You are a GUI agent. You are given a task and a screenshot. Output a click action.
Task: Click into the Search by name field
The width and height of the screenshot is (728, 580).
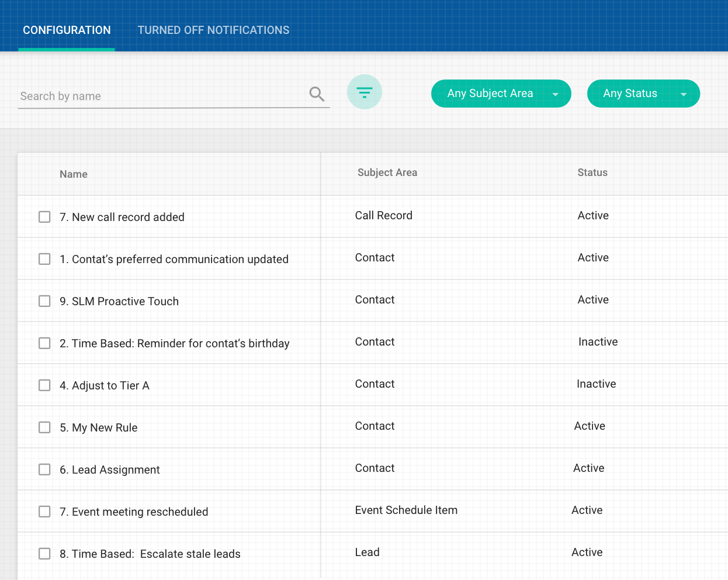click(161, 96)
